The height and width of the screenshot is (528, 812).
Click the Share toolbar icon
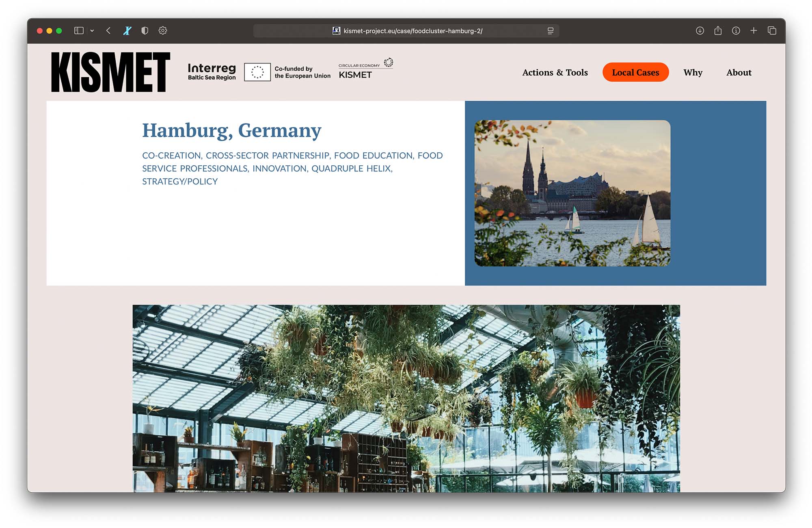click(x=718, y=30)
